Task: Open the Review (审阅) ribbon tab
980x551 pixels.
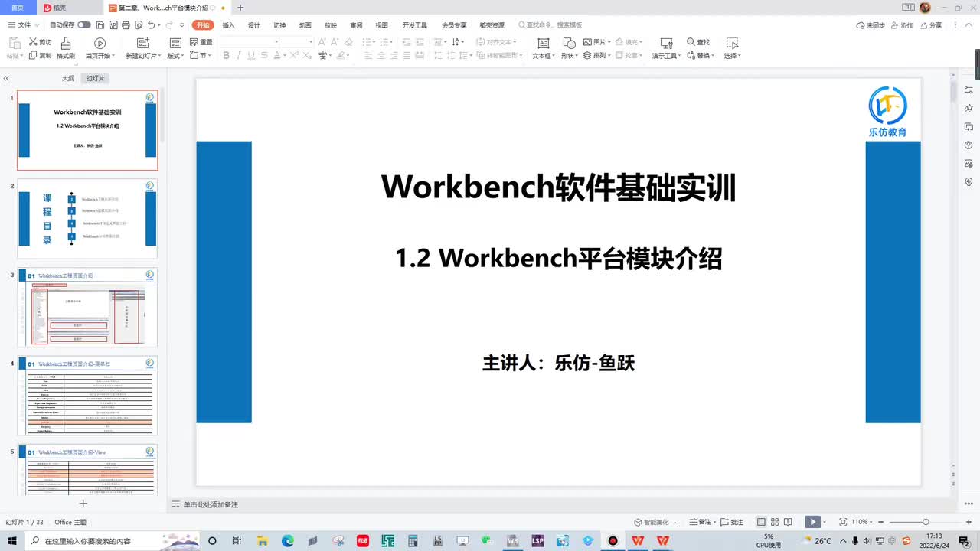Action: coord(356,25)
